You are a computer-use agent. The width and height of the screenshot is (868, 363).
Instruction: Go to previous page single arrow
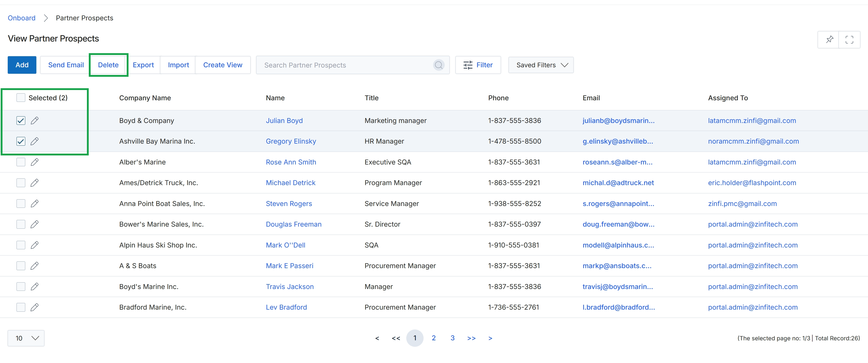pos(377,338)
